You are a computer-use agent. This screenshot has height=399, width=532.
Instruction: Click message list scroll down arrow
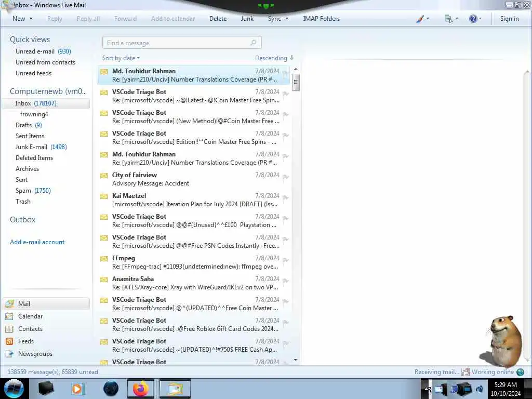click(x=296, y=360)
